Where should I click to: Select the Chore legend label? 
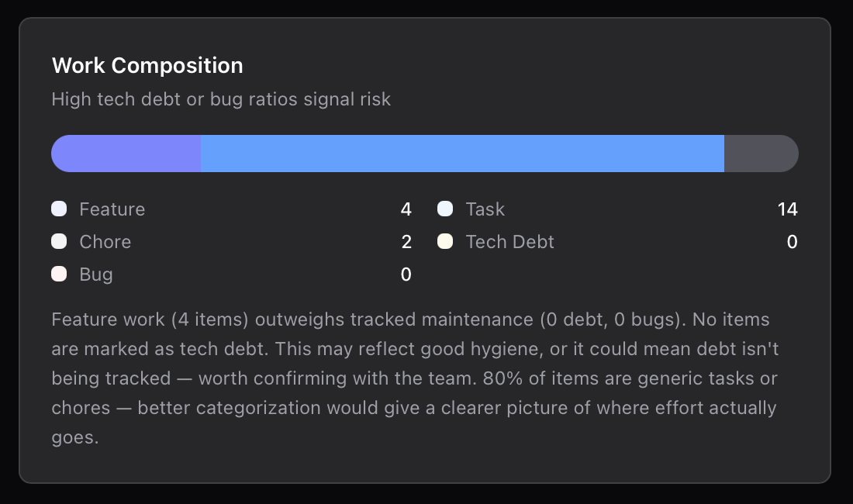[105, 242]
